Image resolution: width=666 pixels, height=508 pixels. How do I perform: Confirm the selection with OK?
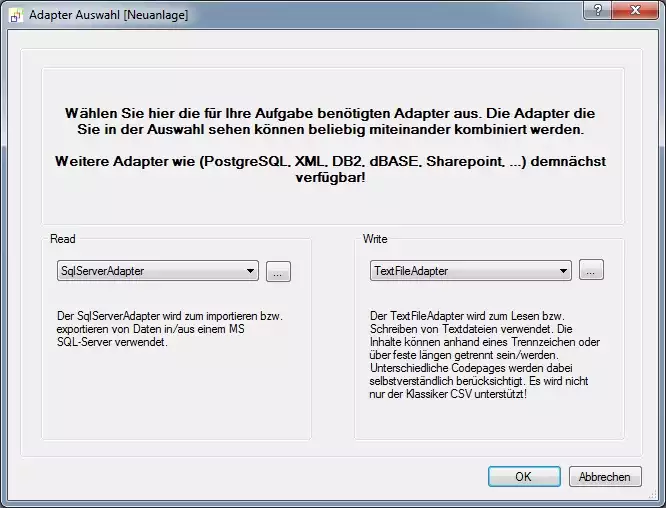coord(523,477)
